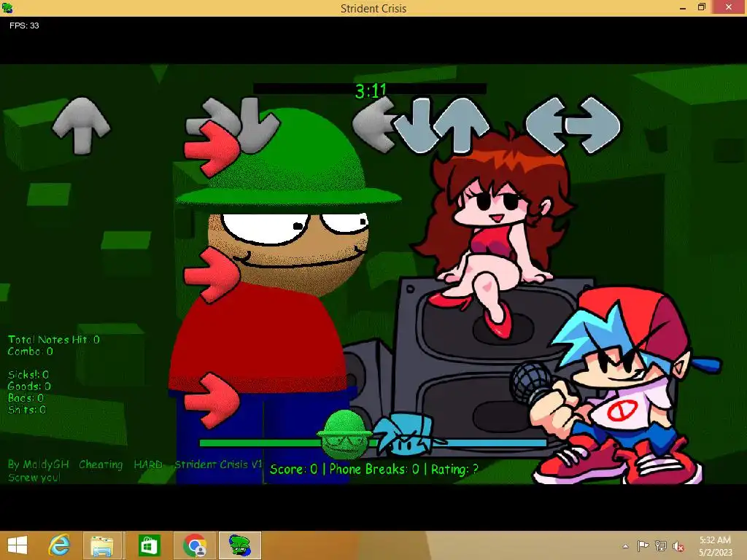Viewport: 747px width, 560px height.
Task: Click the "HARD" difficulty label
Action: [x=148, y=464]
